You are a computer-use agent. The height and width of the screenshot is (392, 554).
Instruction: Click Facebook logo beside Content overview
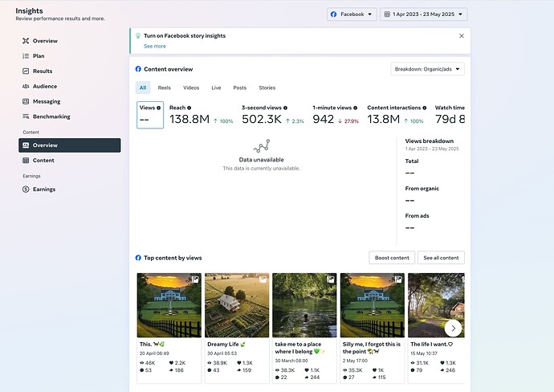tap(138, 69)
